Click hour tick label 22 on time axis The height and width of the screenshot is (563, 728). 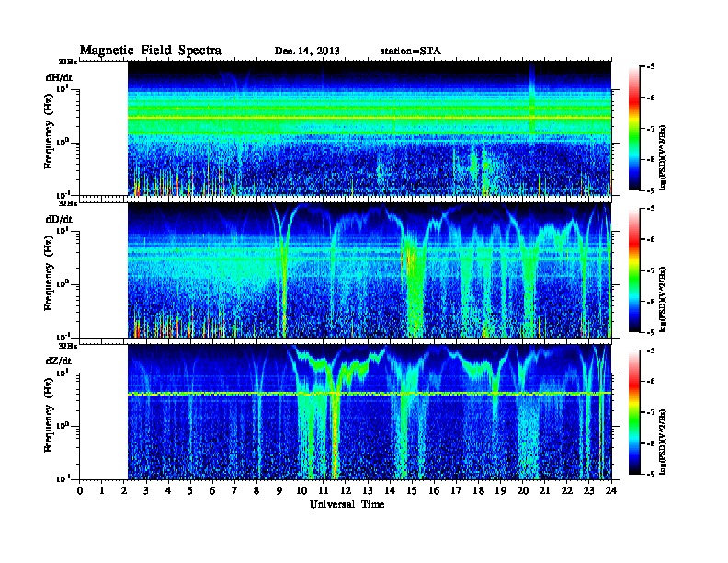tap(567, 490)
